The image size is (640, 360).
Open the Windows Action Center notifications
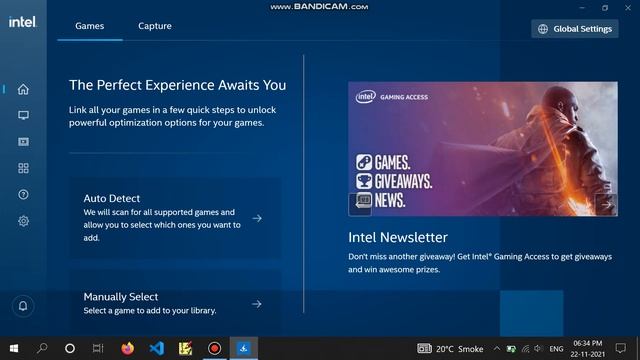621,349
